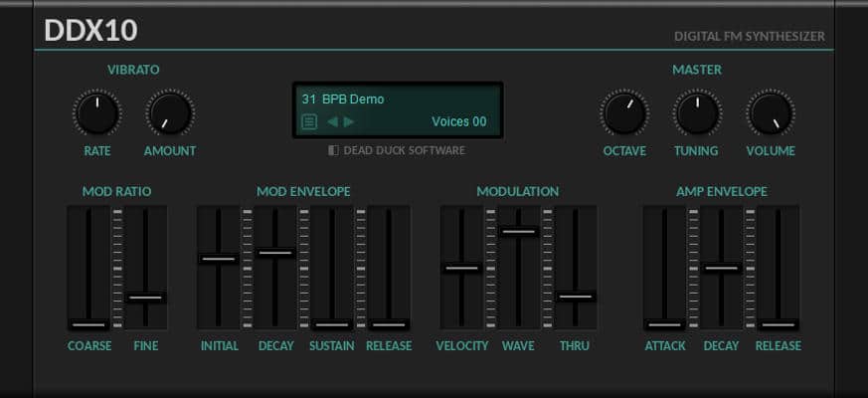Click the 'DIGITAL FM SYNTHESIZER' text
The width and height of the screenshot is (868, 398).
[x=750, y=37]
